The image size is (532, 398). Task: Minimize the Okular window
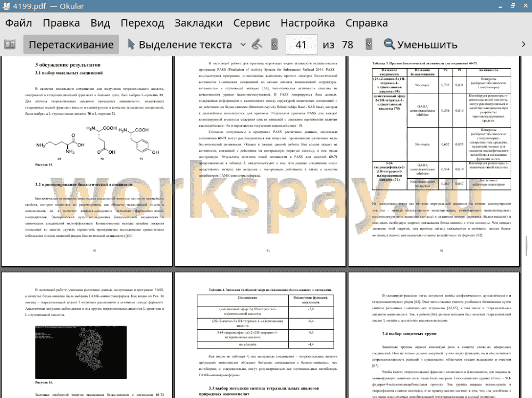(501, 6)
